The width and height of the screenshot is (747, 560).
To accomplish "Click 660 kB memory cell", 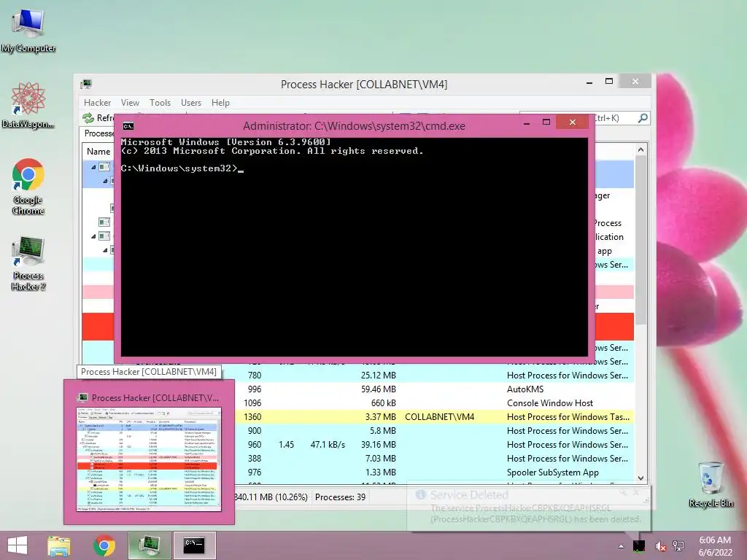I will pos(384,402).
